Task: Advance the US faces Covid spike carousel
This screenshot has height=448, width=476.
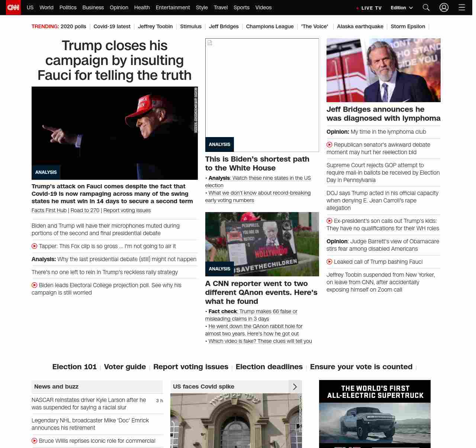Action: 295,387
